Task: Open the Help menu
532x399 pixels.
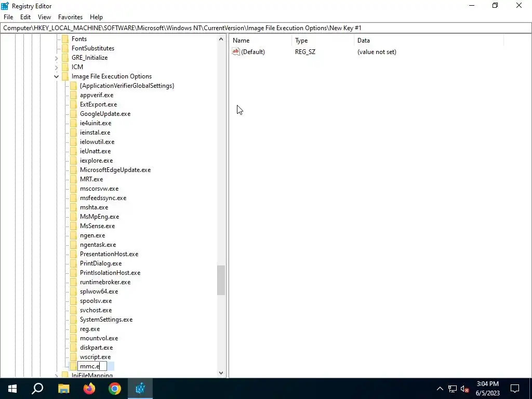Action: 96,17
